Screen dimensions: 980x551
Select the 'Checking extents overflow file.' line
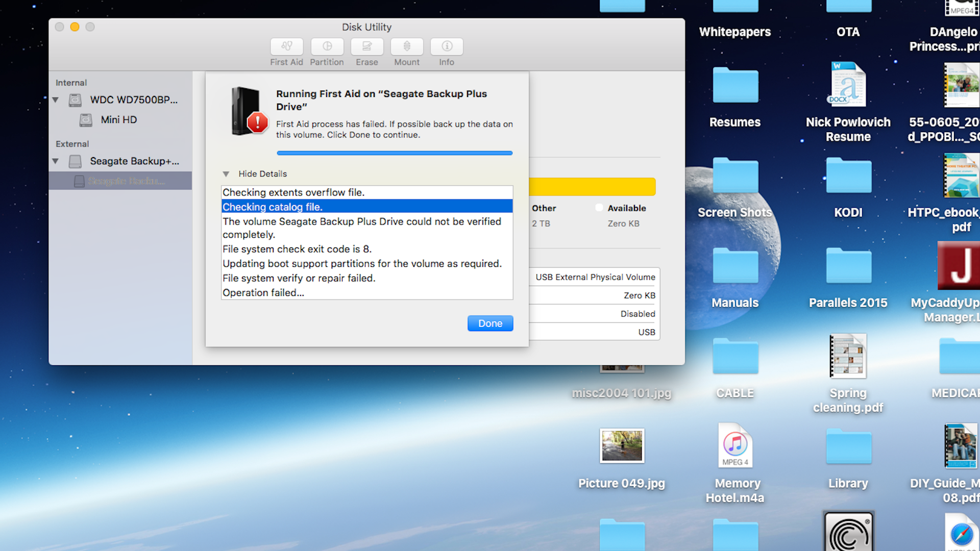tap(367, 192)
